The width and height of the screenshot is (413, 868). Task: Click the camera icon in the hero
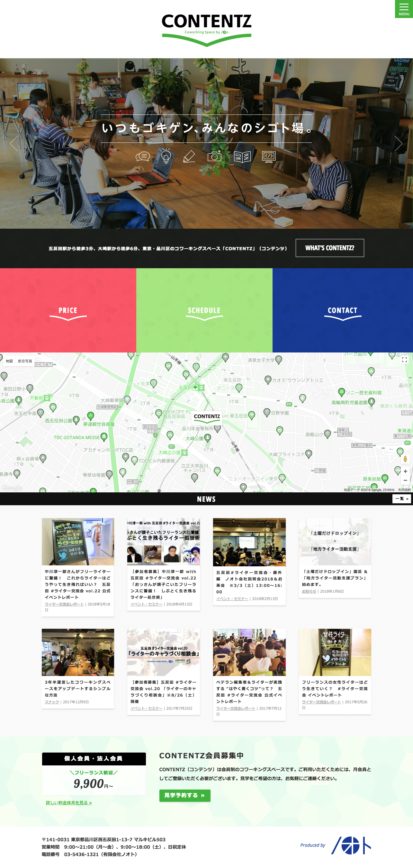click(x=215, y=156)
